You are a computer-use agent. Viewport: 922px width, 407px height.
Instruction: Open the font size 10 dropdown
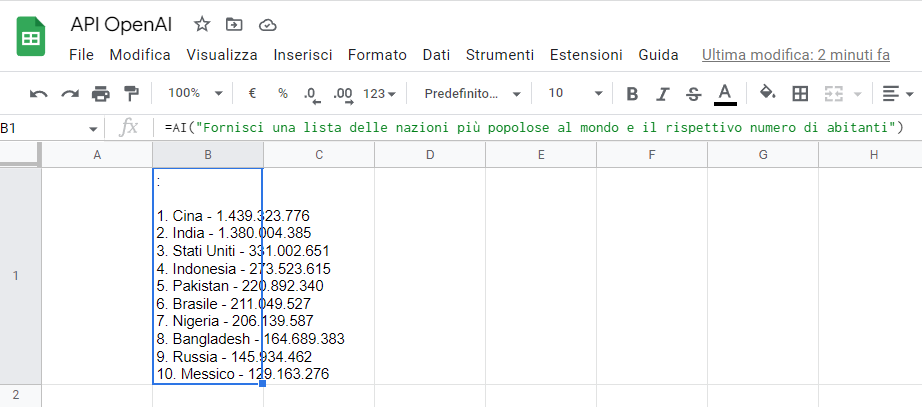pyautogui.click(x=575, y=93)
